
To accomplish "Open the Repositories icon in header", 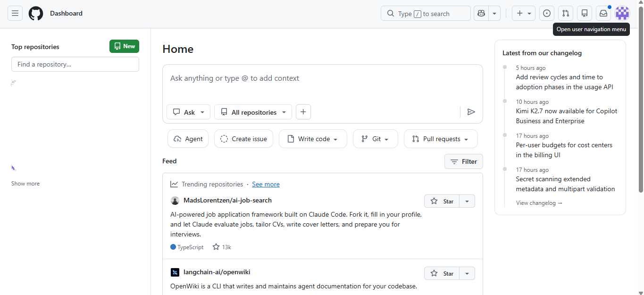I will (x=585, y=13).
